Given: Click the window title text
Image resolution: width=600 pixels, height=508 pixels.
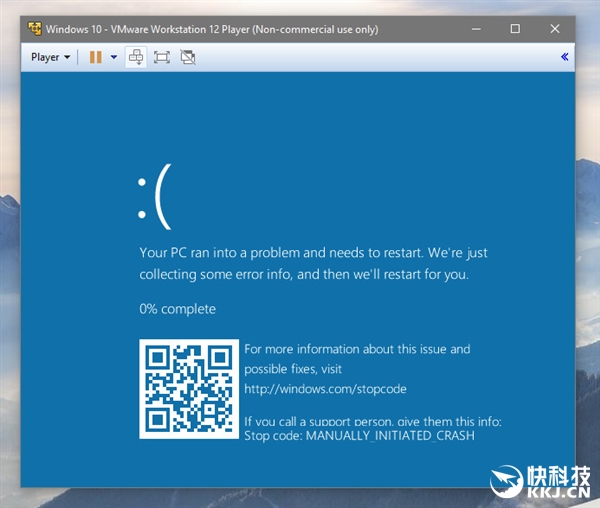Looking at the screenshot, I should click(212, 29).
